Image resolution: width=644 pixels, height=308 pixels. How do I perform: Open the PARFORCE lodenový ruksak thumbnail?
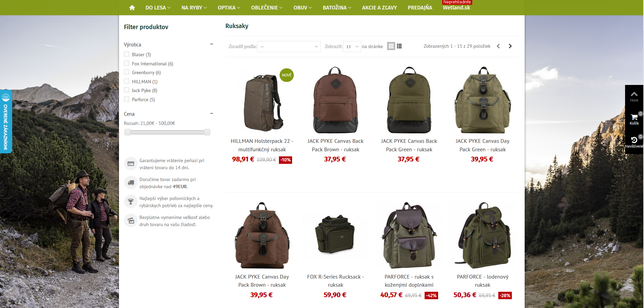click(483, 235)
